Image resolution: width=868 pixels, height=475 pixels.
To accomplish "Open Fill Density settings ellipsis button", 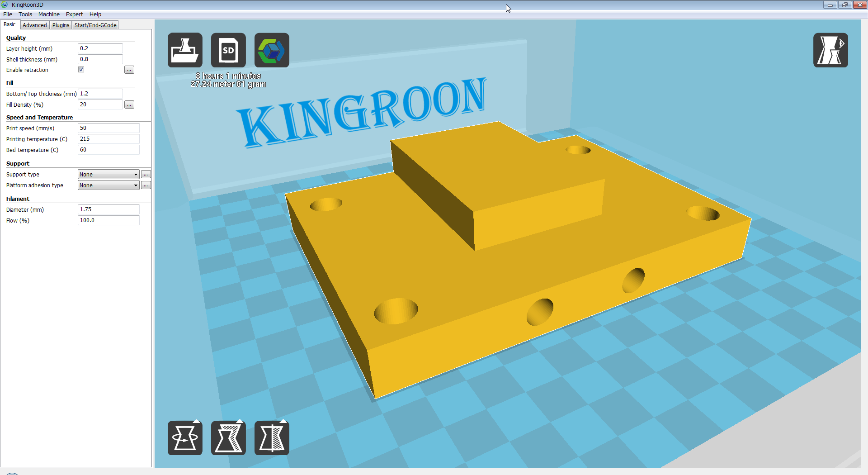I will point(129,105).
